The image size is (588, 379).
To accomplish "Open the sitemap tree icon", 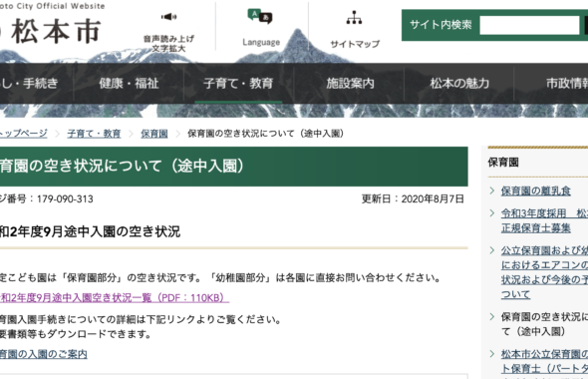I will click(x=354, y=17).
